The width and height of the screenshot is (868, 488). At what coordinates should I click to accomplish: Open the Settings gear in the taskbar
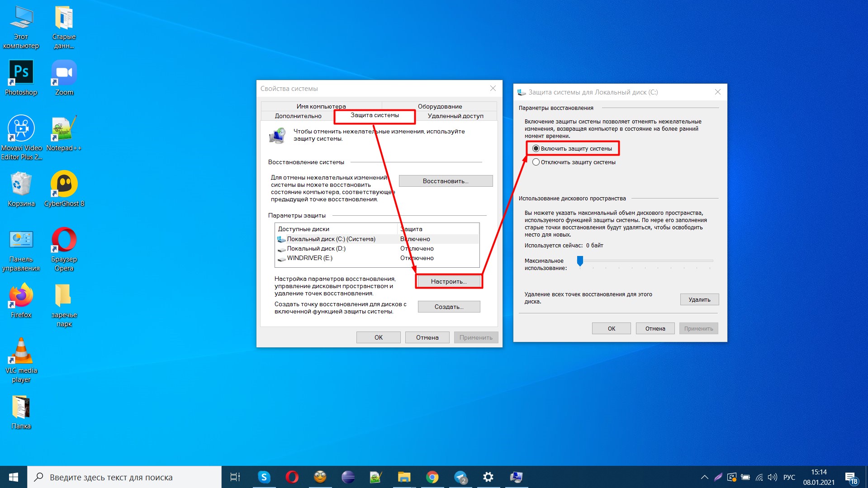488,477
